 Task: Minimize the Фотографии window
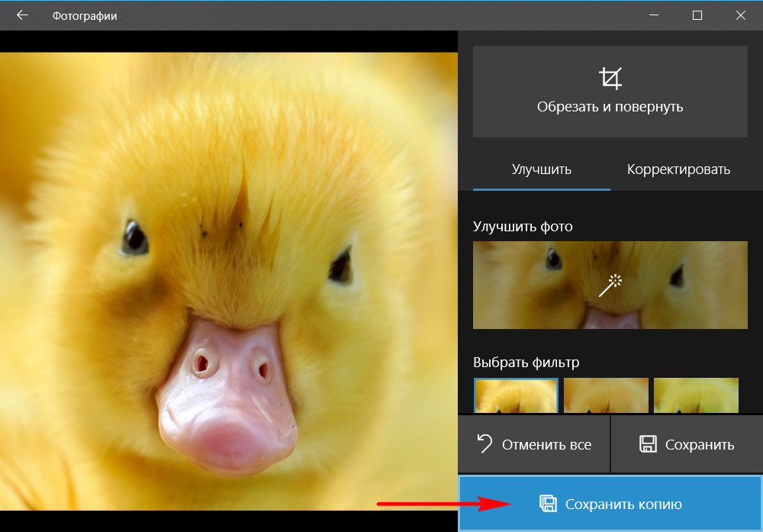(x=654, y=15)
